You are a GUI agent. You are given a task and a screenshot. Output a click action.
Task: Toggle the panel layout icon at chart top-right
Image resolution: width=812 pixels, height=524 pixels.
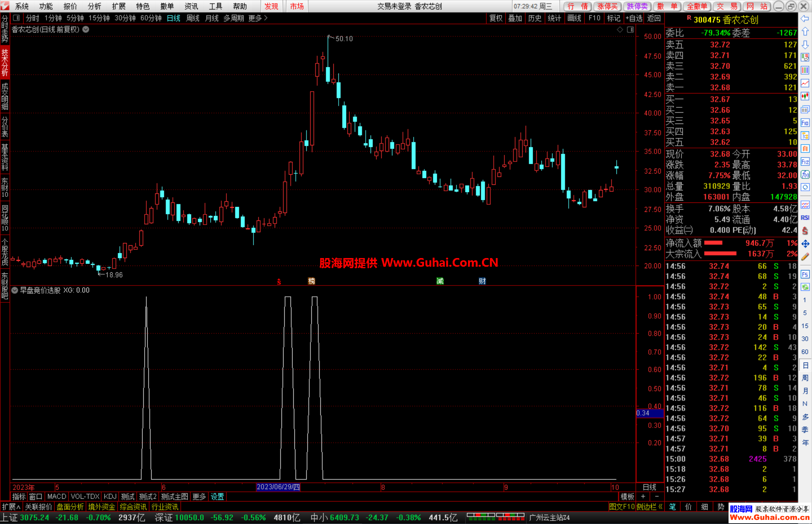(x=630, y=29)
